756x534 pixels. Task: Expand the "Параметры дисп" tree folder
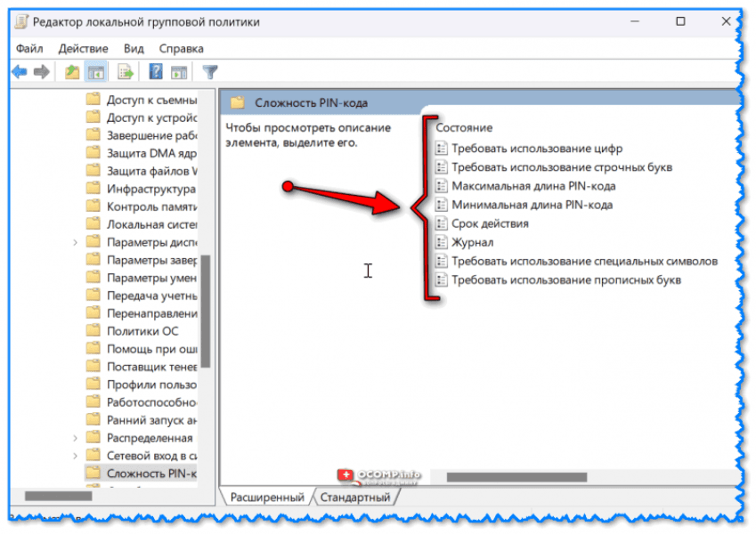pos(75,242)
